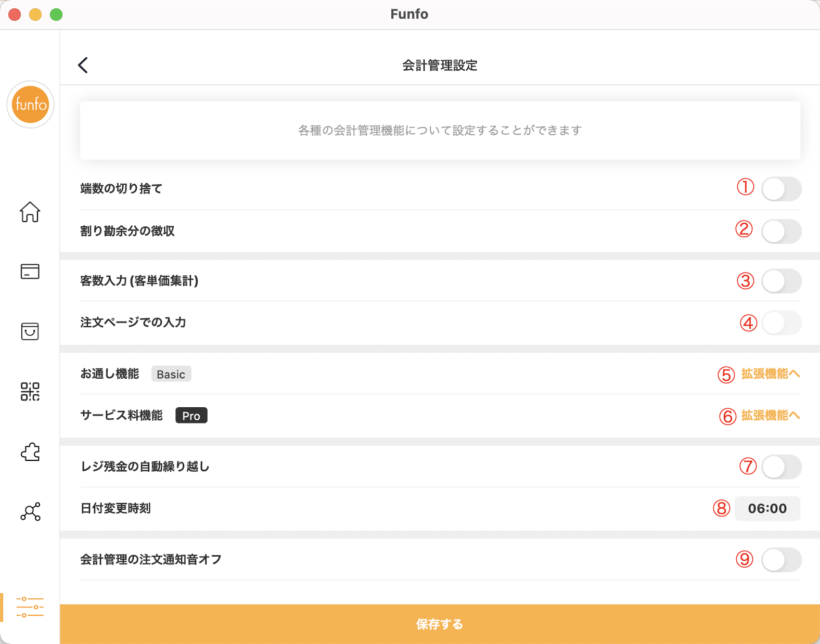Screen dimensions: 820x644
Task: Select the sliders settings icon in sidebar
Action: 30,607
